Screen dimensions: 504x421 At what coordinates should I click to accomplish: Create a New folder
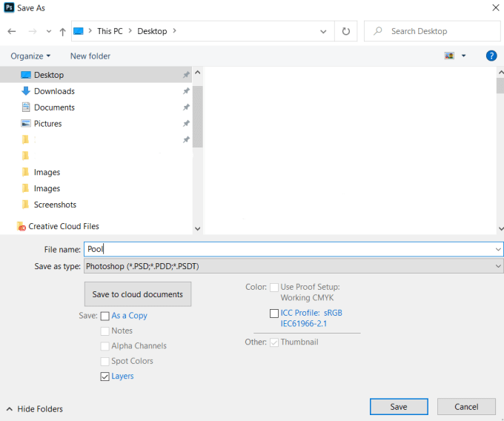coord(90,56)
